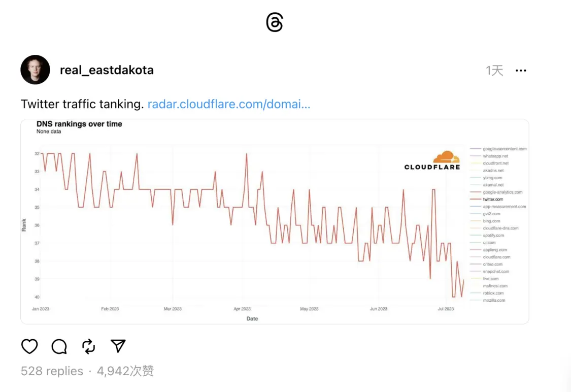Click the comment bubble reply icon
This screenshot has width=571, height=392.
click(59, 346)
